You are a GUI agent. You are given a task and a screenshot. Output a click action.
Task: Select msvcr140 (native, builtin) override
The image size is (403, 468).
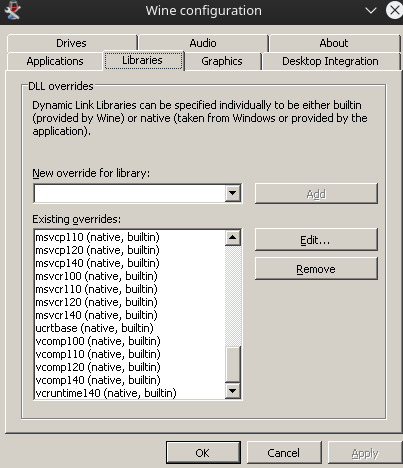point(130,315)
